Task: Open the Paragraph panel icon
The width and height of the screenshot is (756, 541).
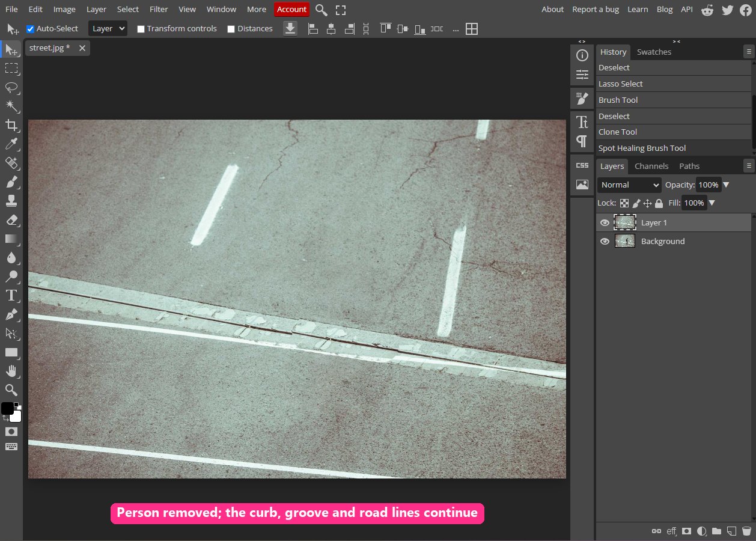Action: [582, 141]
